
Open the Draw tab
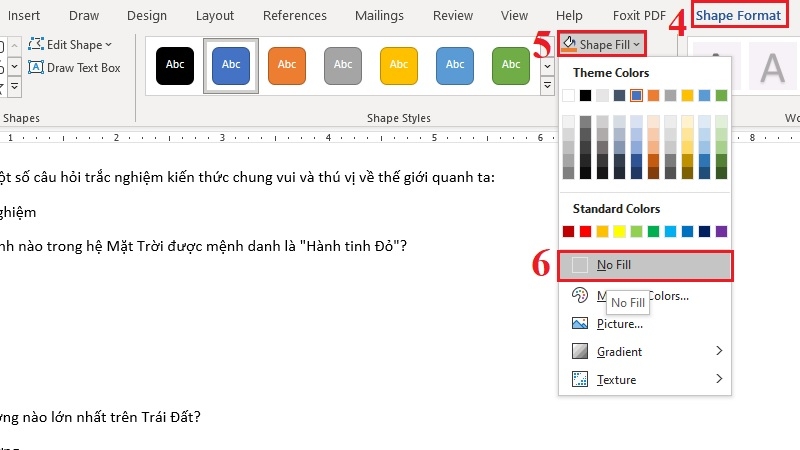(x=84, y=16)
